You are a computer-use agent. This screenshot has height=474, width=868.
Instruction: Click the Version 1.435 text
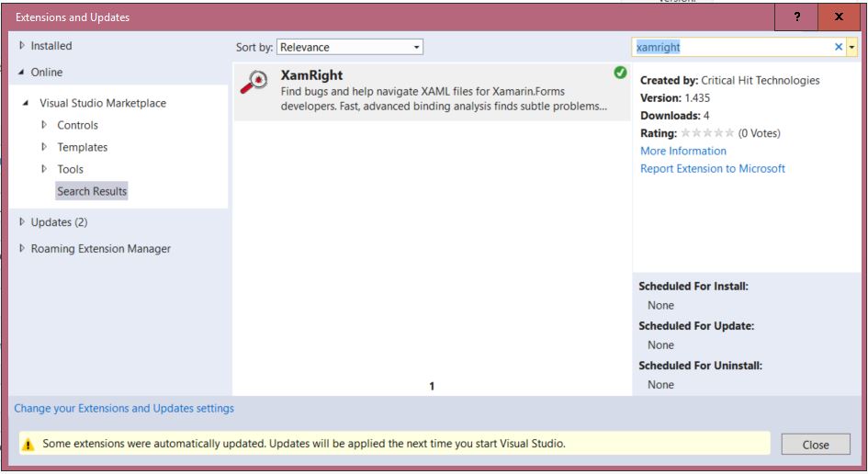coord(675,98)
